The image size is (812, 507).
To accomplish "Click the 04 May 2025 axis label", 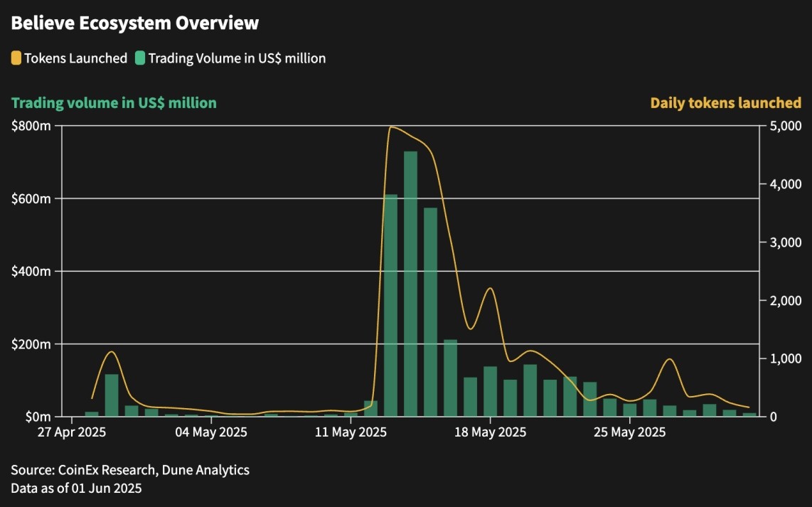I will click(x=211, y=432).
